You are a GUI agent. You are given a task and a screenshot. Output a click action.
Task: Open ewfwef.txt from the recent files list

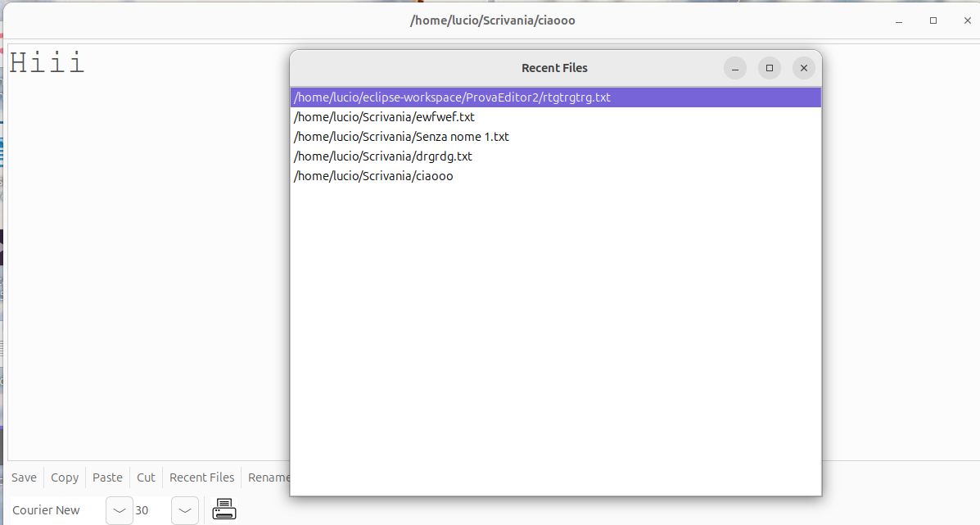point(384,116)
